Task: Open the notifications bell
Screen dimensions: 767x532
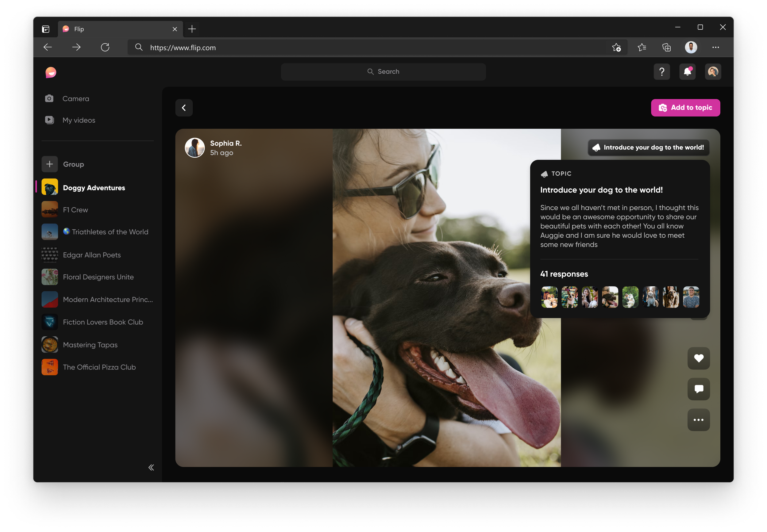Action: click(x=687, y=72)
